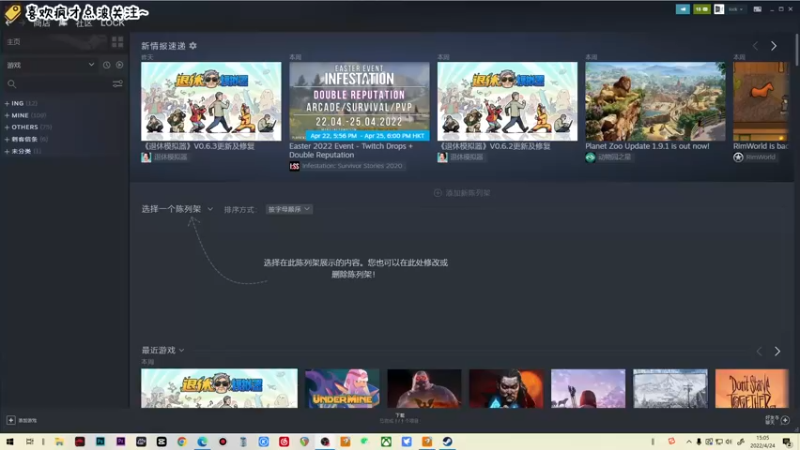This screenshot has width=800, height=450.
Task: Select 主页 library home
Action: pos(14,42)
